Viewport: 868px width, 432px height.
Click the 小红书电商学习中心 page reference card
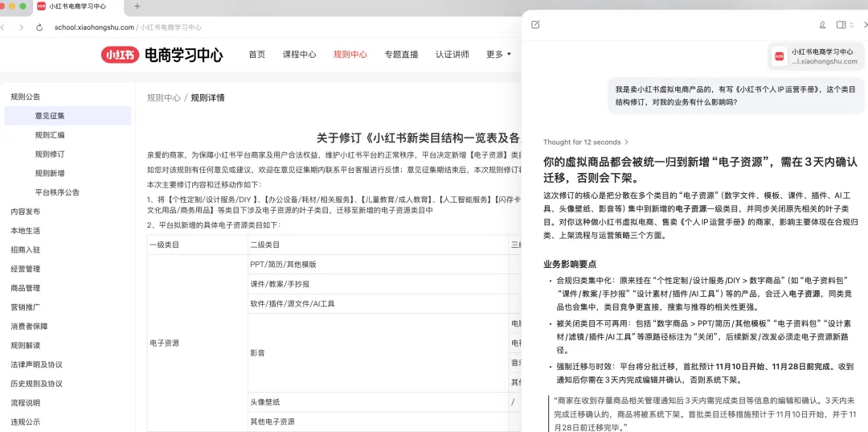tap(816, 56)
